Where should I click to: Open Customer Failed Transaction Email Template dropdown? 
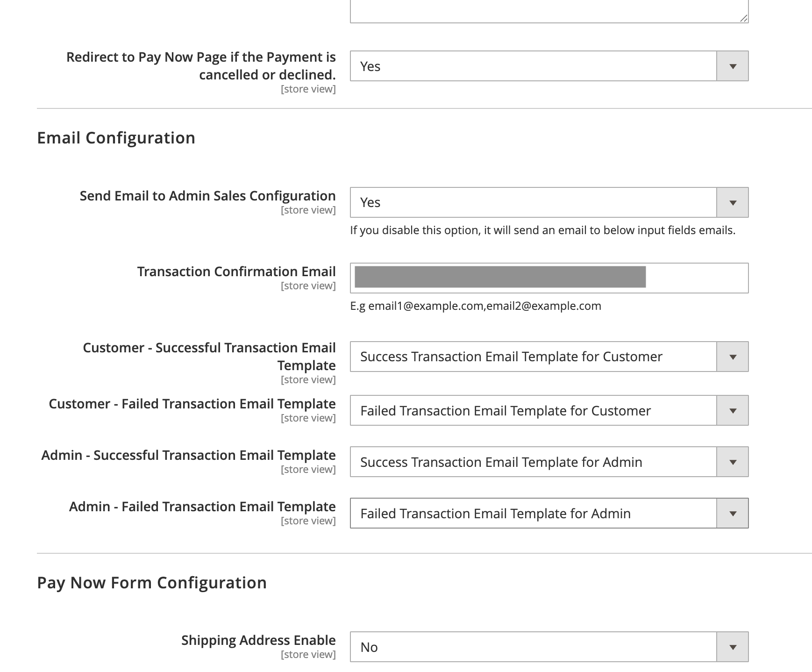point(549,410)
